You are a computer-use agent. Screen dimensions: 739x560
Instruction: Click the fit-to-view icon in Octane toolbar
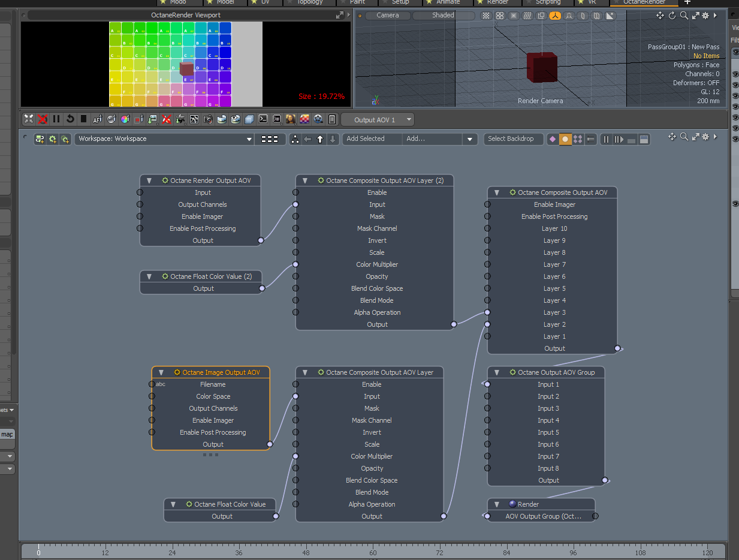pos(29,119)
